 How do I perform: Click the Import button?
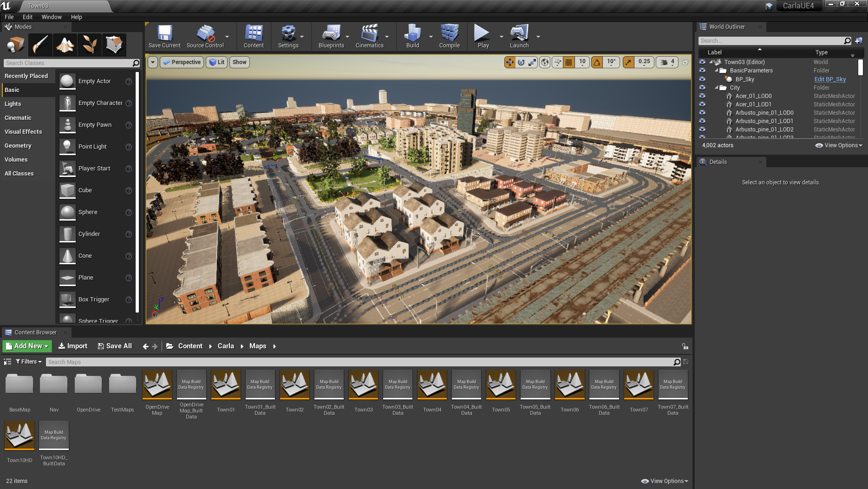[73, 346]
